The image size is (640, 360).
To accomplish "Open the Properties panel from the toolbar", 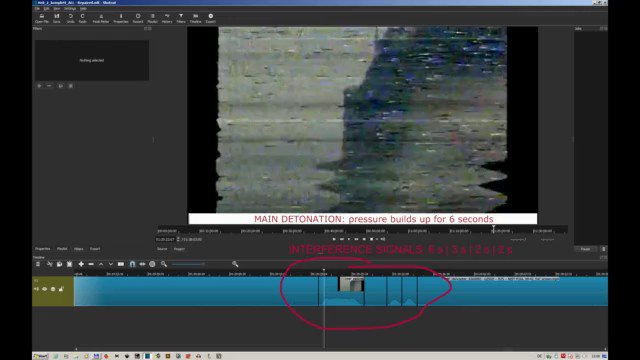I will point(121,18).
